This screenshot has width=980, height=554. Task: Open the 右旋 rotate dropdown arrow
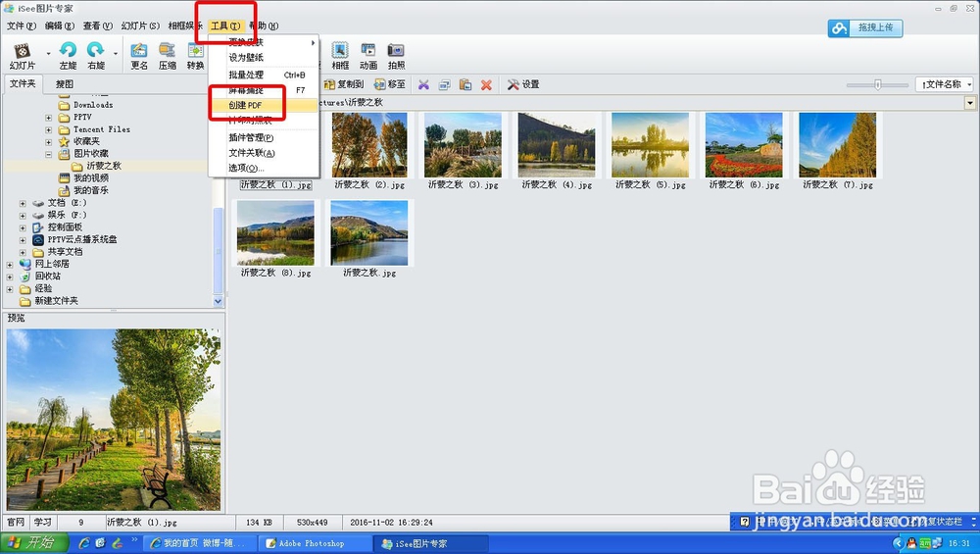point(116,54)
